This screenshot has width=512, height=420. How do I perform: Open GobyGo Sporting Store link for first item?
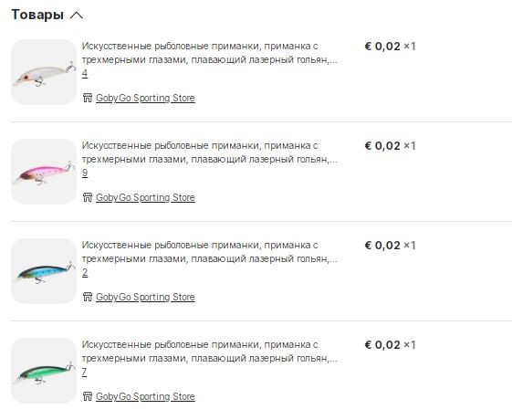(x=145, y=98)
